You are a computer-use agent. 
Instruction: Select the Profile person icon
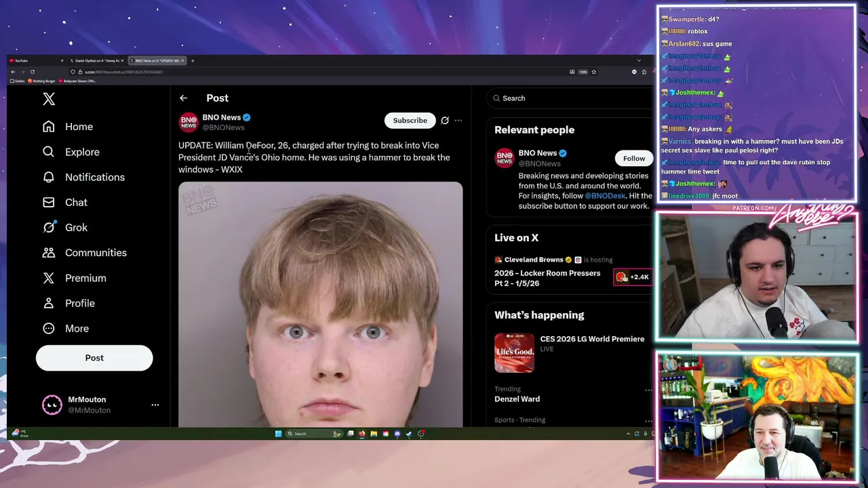coord(49,303)
